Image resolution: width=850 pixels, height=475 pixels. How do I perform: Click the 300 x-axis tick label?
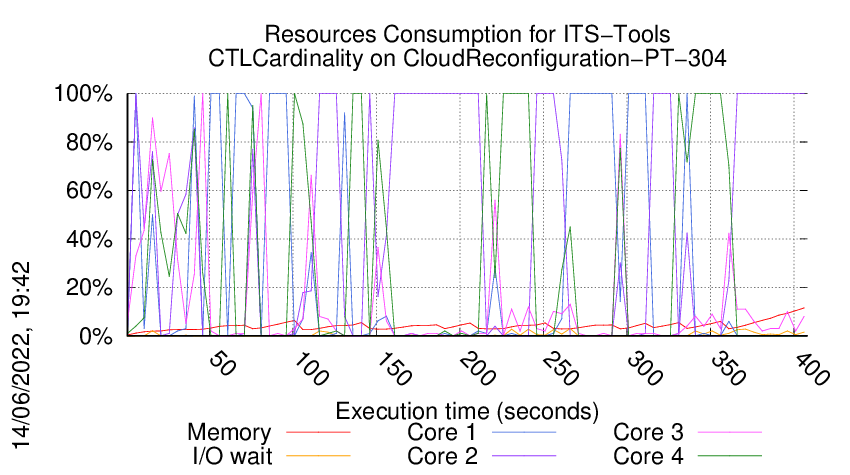pyautogui.click(x=644, y=369)
